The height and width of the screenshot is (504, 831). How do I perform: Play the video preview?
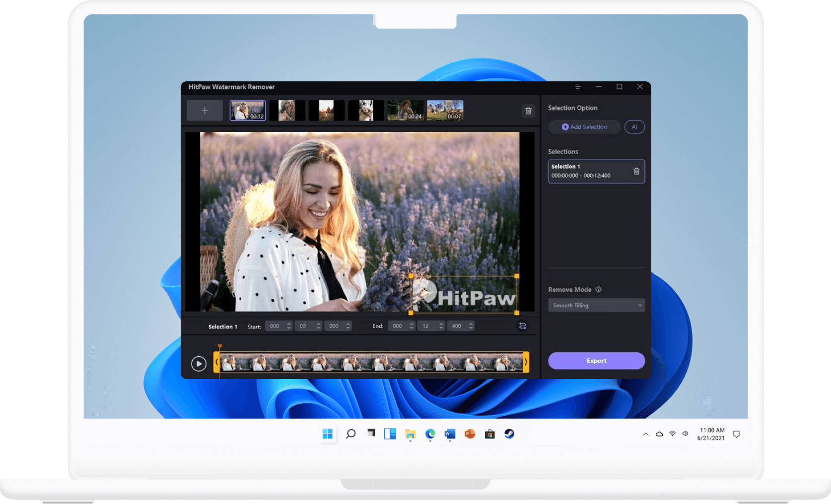tap(199, 364)
